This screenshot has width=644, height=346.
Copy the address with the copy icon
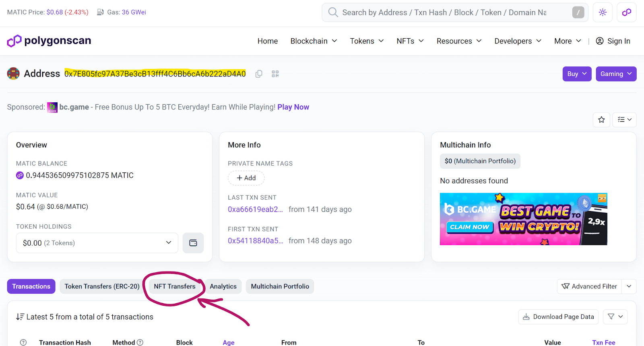pos(259,74)
